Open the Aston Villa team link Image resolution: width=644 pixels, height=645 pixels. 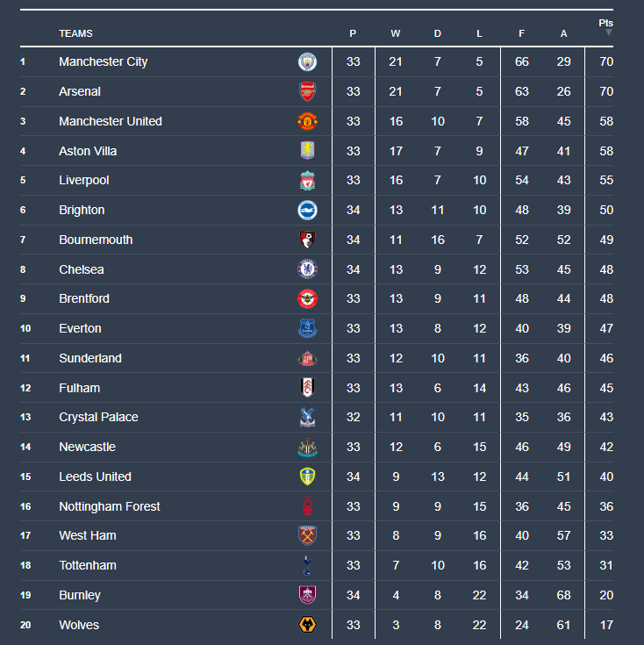pyautogui.click(x=88, y=151)
